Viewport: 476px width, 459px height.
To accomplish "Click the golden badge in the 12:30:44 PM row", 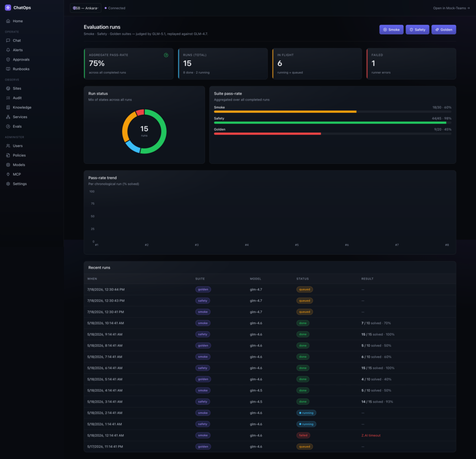I will pyautogui.click(x=203, y=289).
